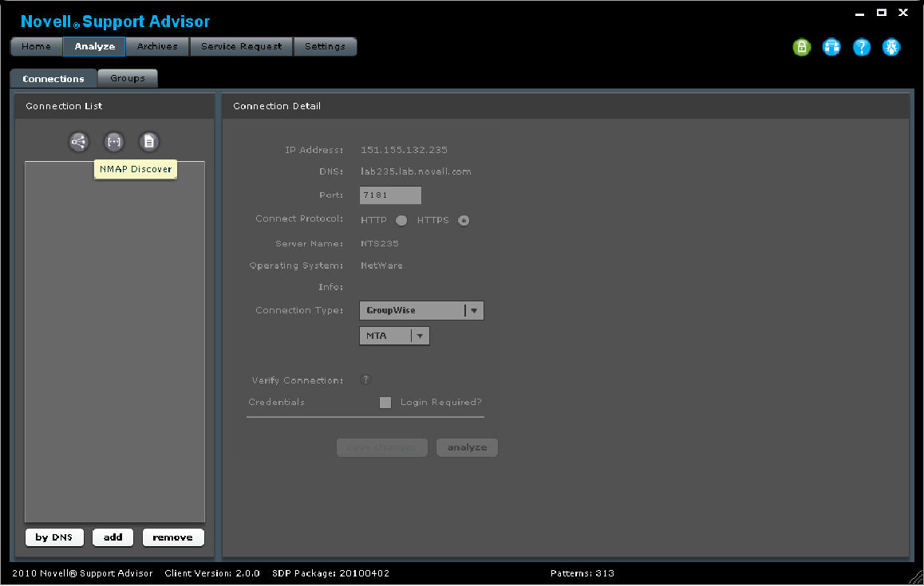Click the network-share nodes icon in Connection List

tap(78, 141)
